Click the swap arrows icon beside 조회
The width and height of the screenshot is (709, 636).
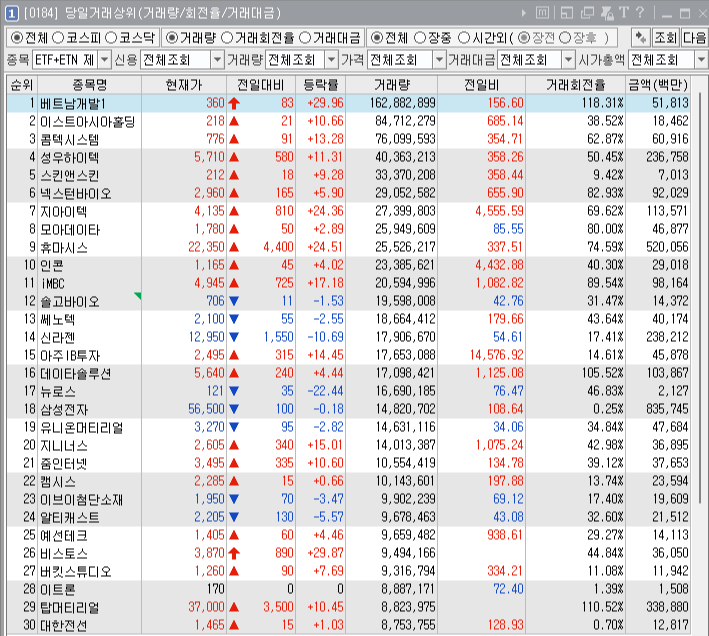tap(641, 38)
